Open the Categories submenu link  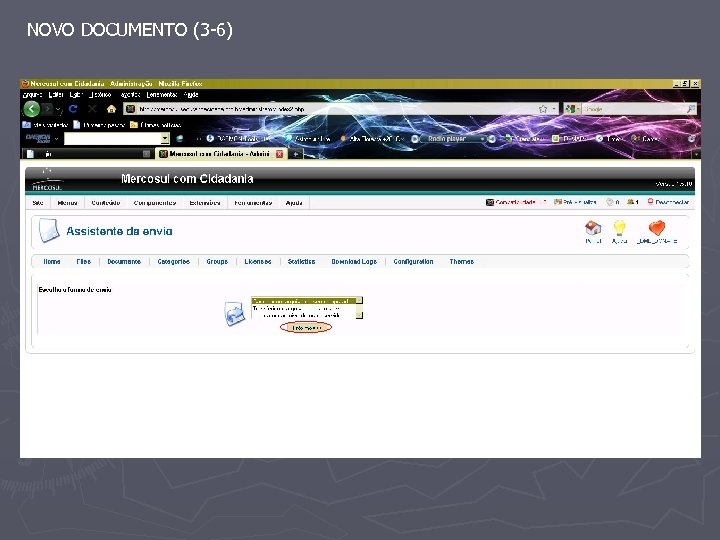click(x=174, y=262)
